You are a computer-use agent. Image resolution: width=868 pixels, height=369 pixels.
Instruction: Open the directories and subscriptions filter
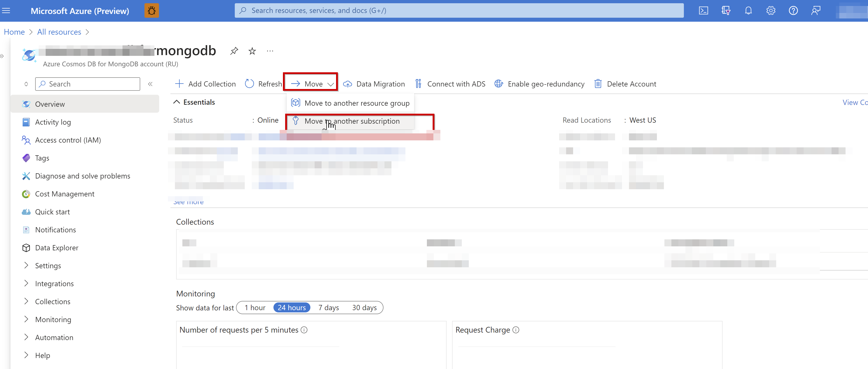(726, 11)
